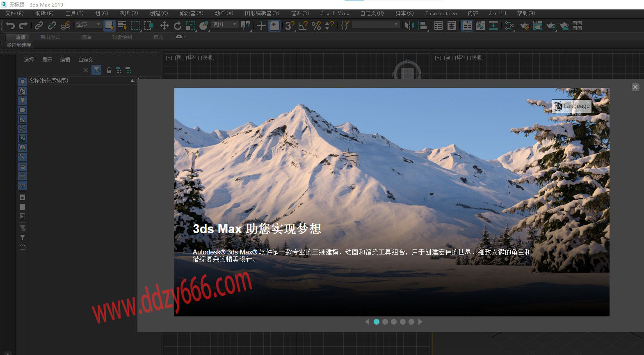Select the Select and Link chain tool
The width and height of the screenshot is (644, 355).
39,26
